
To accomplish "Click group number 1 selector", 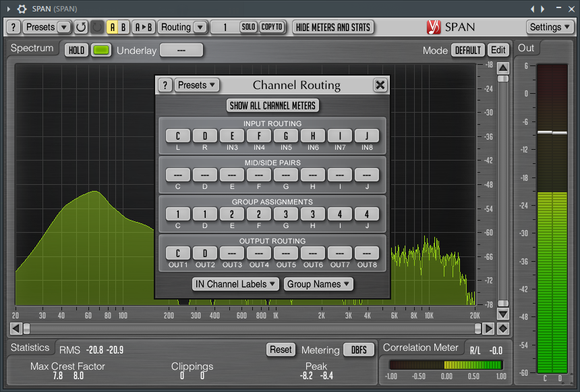I will (225, 27).
